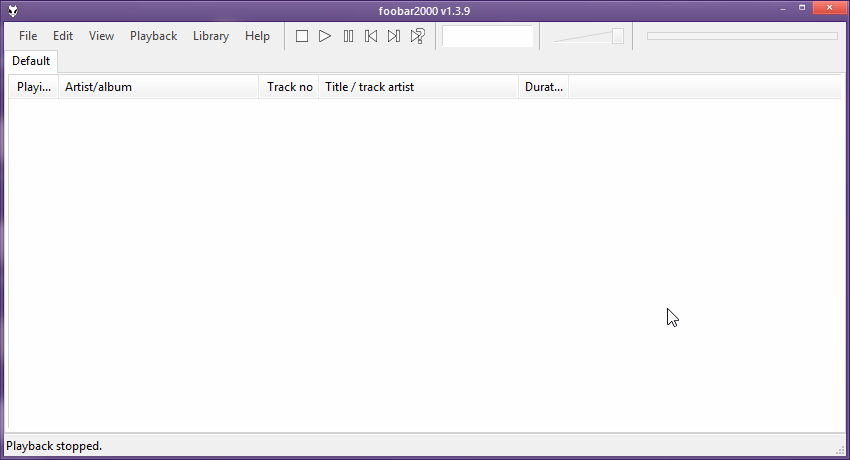Click the Title / track artist column header
This screenshot has width=850, height=460.
click(x=418, y=87)
